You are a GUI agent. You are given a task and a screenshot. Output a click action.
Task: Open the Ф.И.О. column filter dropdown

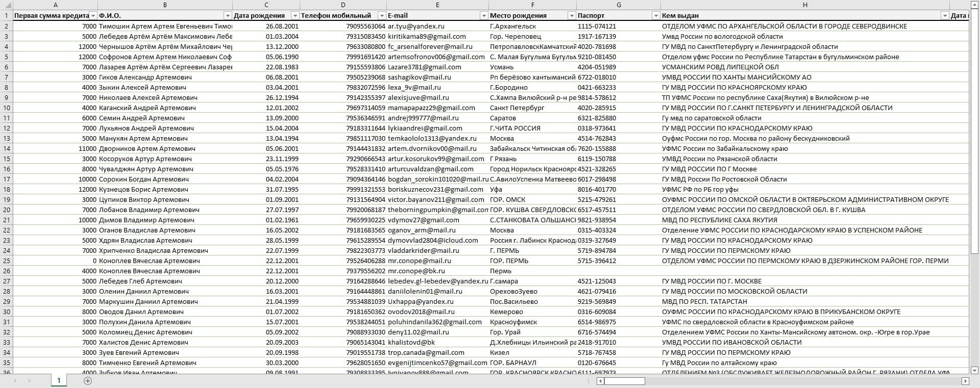[228, 16]
